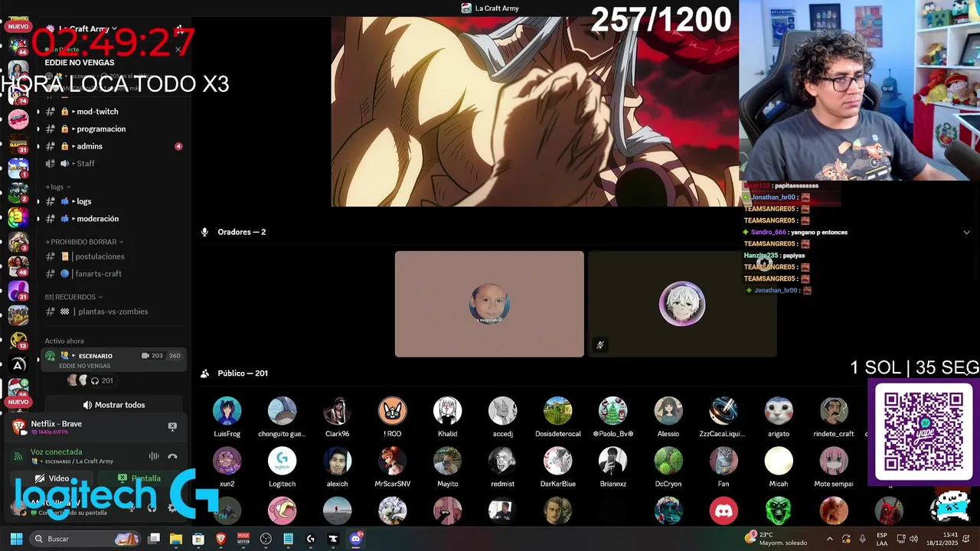Open the moderación channel
This screenshot has width=980, height=551.
[x=113, y=219]
